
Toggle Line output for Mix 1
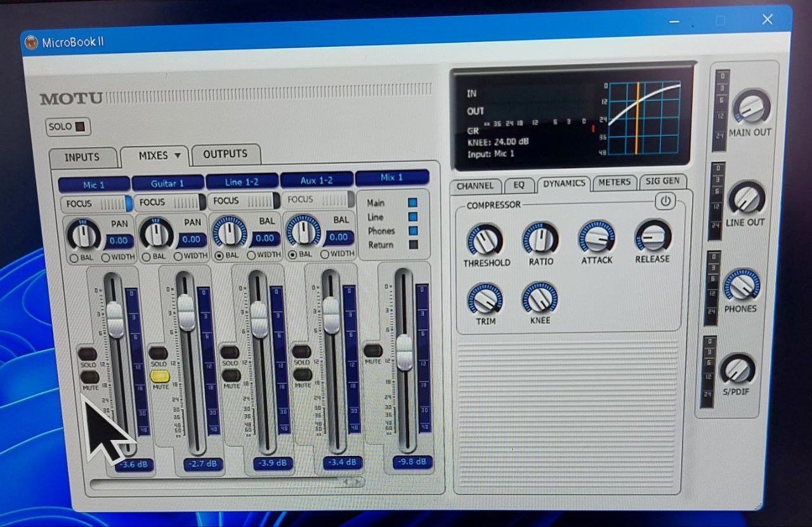click(x=413, y=217)
